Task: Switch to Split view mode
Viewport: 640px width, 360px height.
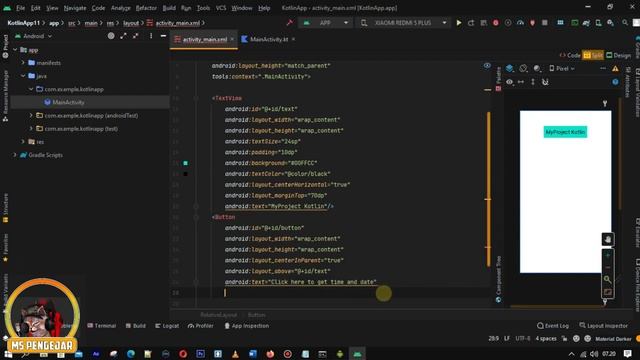Action: (593, 55)
